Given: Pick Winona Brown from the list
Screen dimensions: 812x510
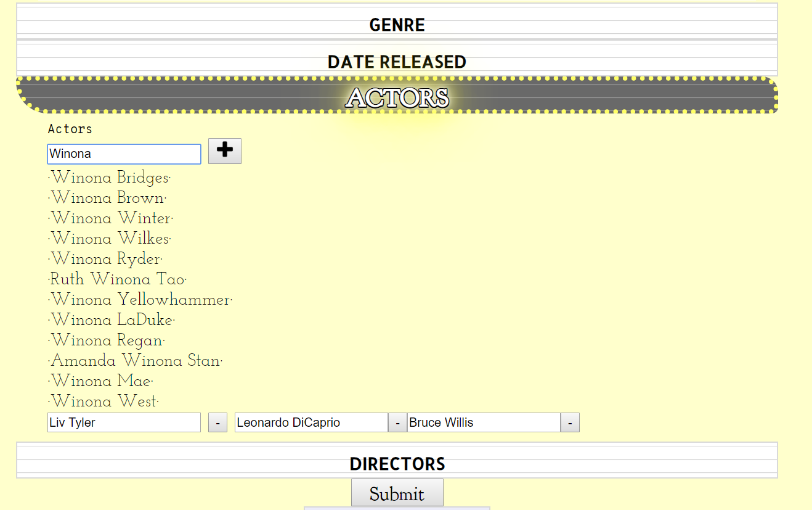Looking at the screenshot, I should click(107, 198).
